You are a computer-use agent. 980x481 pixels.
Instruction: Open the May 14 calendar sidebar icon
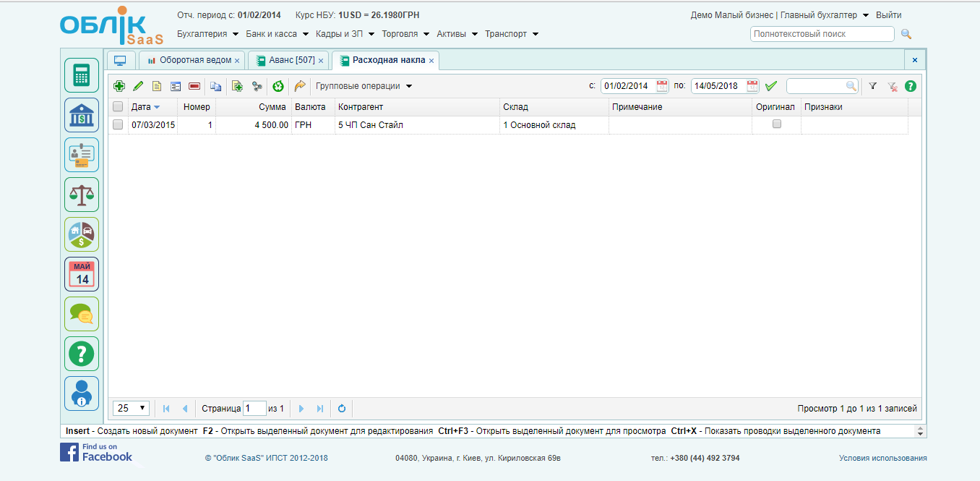click(x=82, y=274)
